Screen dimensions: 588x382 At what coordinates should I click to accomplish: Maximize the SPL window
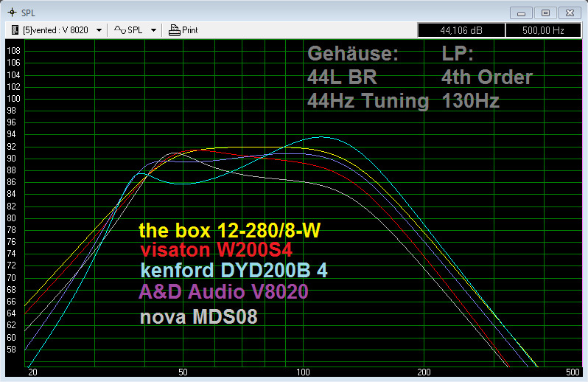[545, 13]
